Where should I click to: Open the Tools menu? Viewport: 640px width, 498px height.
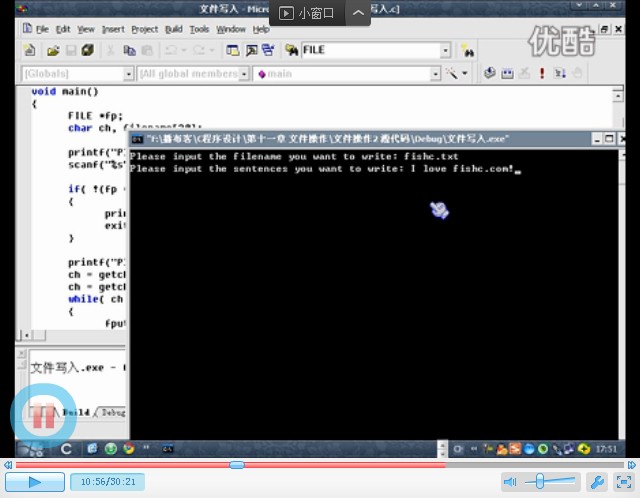[199, 29]
